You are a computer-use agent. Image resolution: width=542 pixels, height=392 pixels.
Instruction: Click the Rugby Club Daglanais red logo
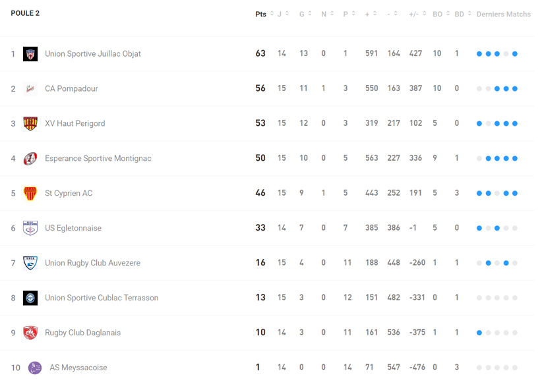[x=30, y=333]
